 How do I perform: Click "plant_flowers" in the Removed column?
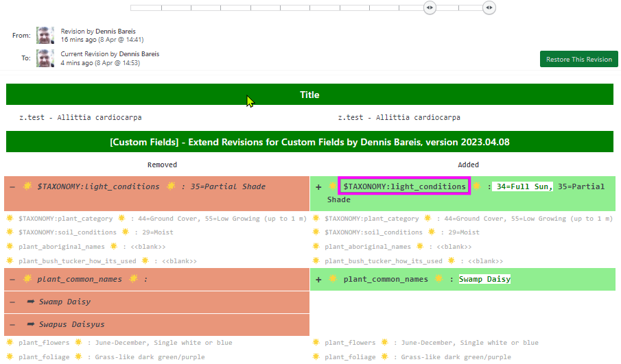pyautogui.click(x=43, y=343)
